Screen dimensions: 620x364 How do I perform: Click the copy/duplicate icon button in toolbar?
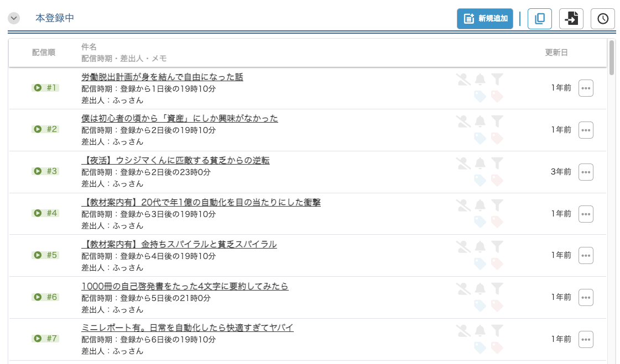coord(540,18)
